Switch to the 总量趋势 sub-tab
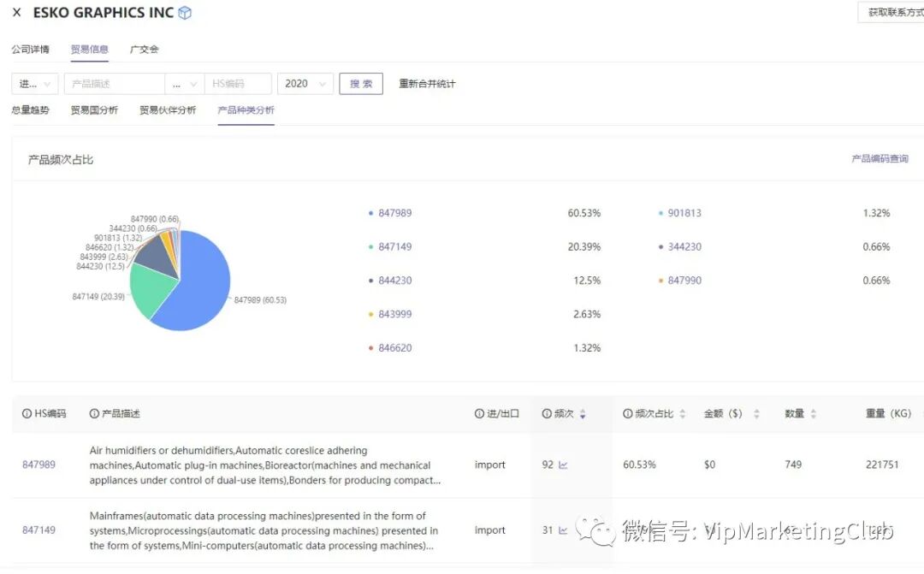The height and width of the screenshot is (574, 924). click(30, 110)
